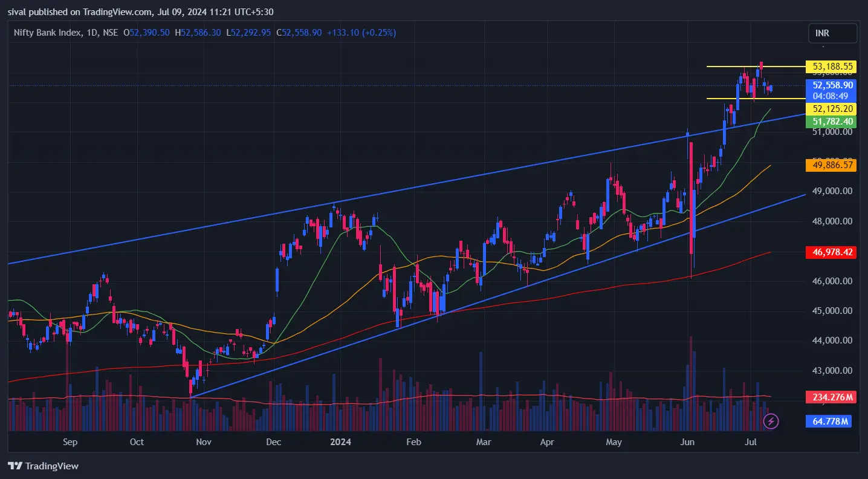This screenshot has height=479, width=868.
Task: Click the TradingView logo at bottom left
Action: click(43, 466)
